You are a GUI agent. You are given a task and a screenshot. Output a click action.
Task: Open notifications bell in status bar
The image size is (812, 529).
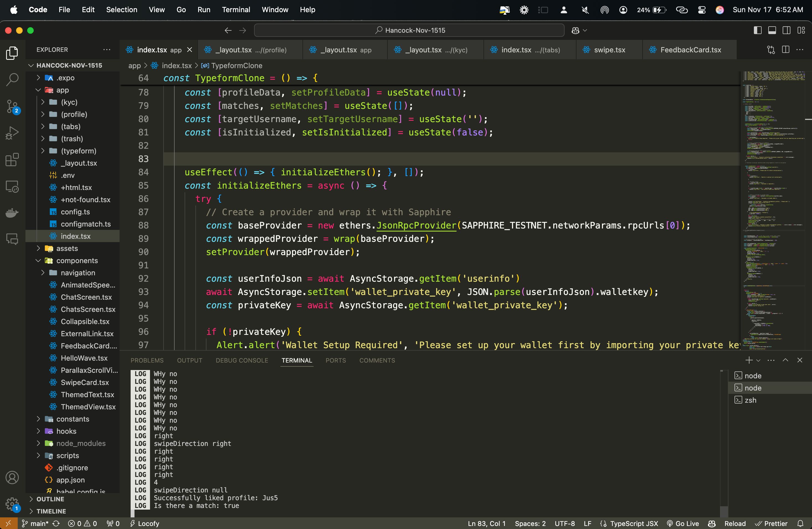800,523
